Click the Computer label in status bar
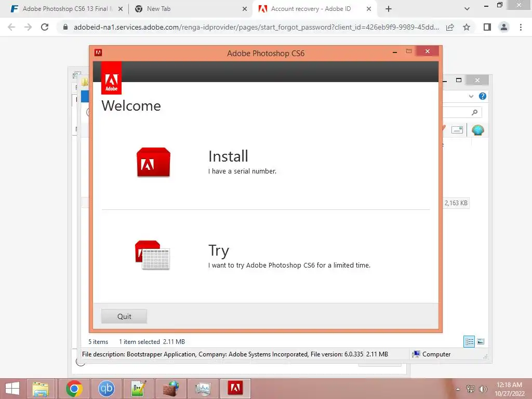532x399 pixels. tap(436, 354)
